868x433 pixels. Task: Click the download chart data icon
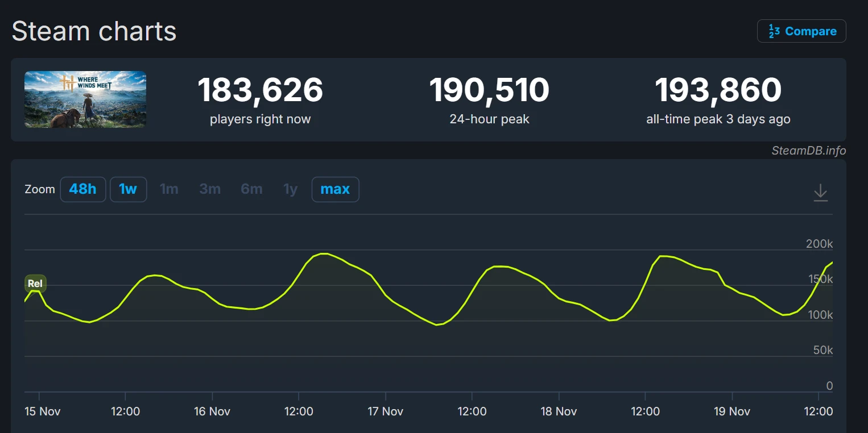[x=820, y=193]
